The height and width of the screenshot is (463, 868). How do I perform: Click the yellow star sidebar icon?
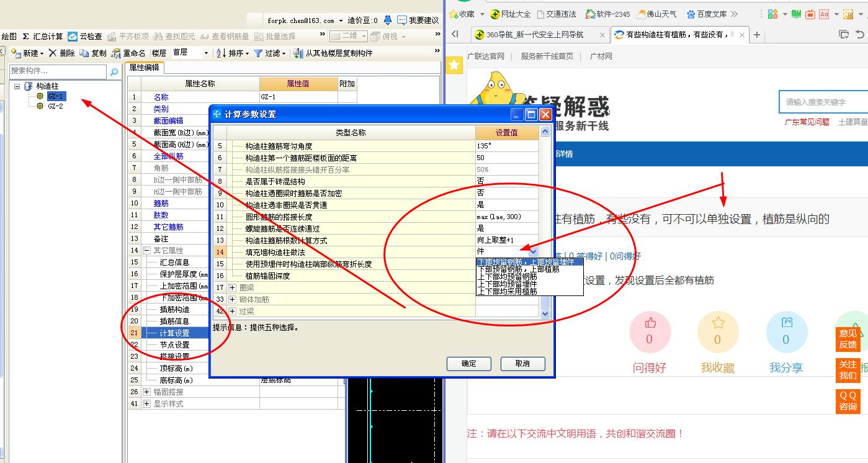(x=455, y=65)
